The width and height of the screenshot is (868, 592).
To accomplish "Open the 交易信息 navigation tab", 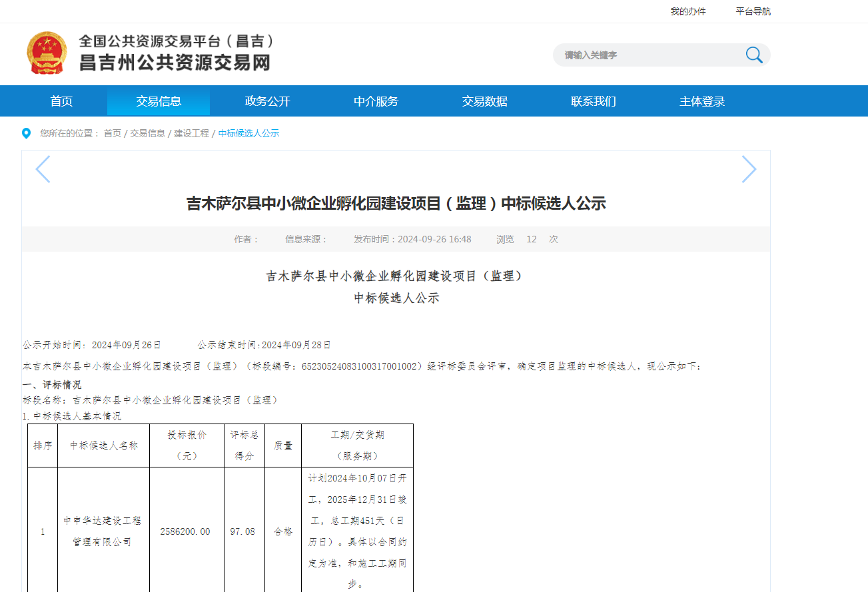I will tap(159, 101).
